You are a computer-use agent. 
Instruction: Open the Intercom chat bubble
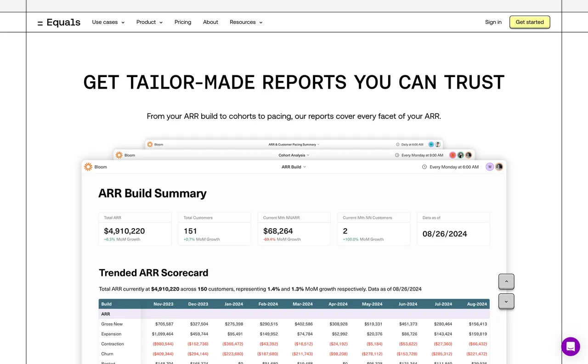point(571,347)
